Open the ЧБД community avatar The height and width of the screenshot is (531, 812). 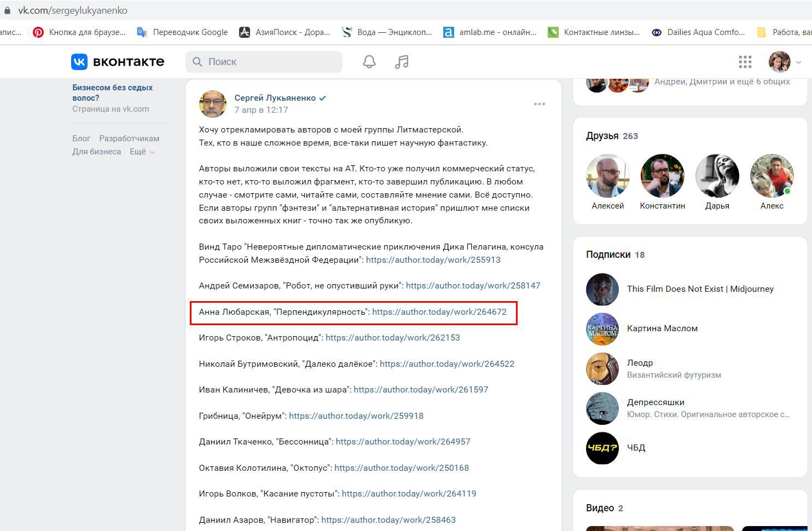click(x=602, y=448)
